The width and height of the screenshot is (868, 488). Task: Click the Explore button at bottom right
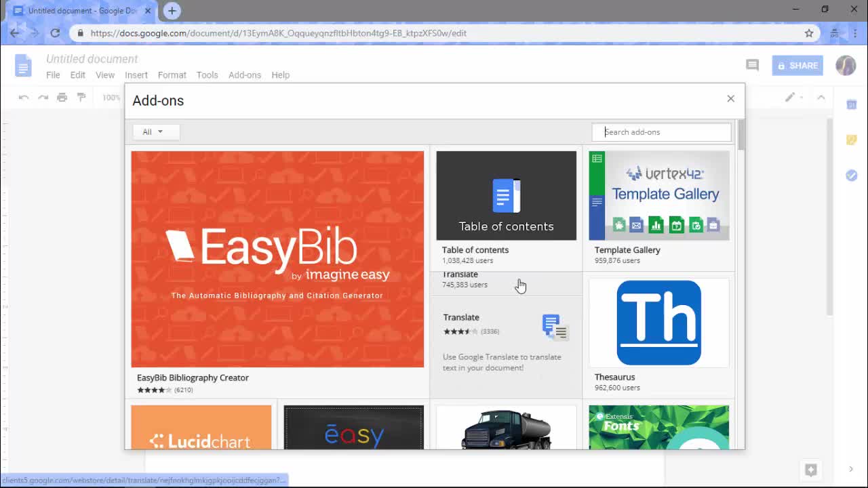point(810,470)
